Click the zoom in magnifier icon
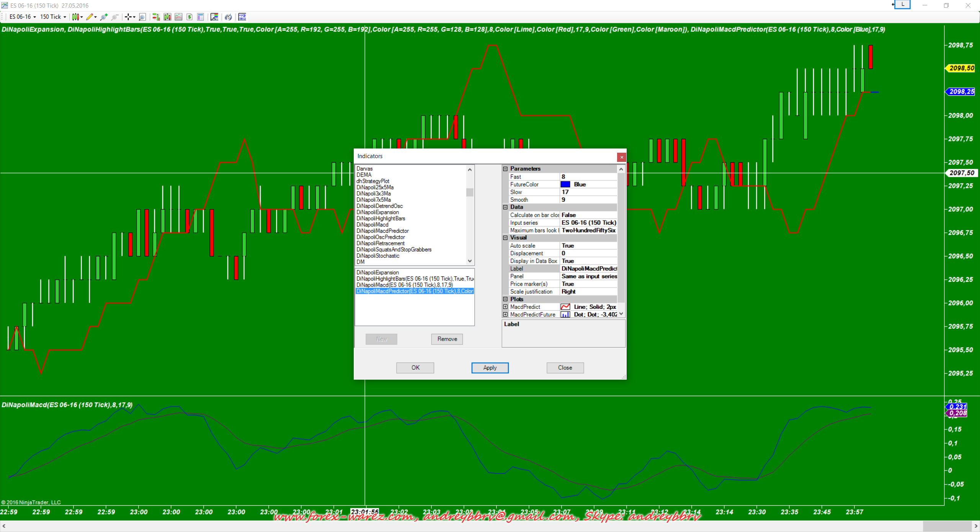 coord(103,17)
